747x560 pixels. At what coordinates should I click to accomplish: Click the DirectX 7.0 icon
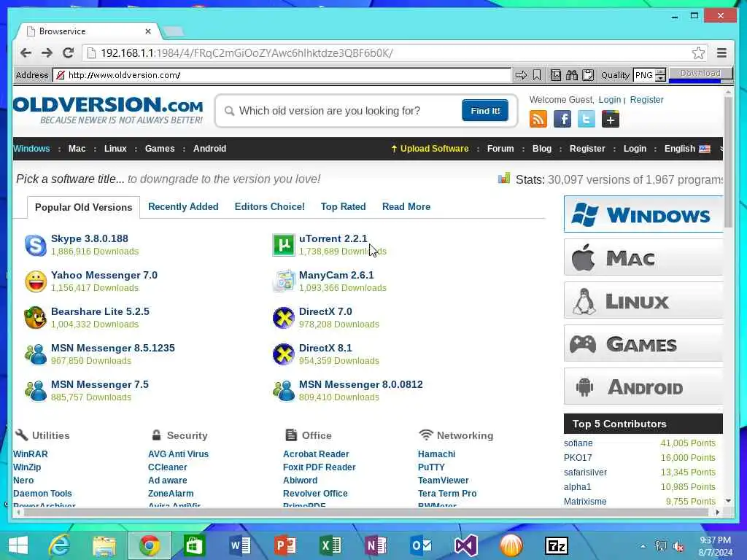(284, 318)
